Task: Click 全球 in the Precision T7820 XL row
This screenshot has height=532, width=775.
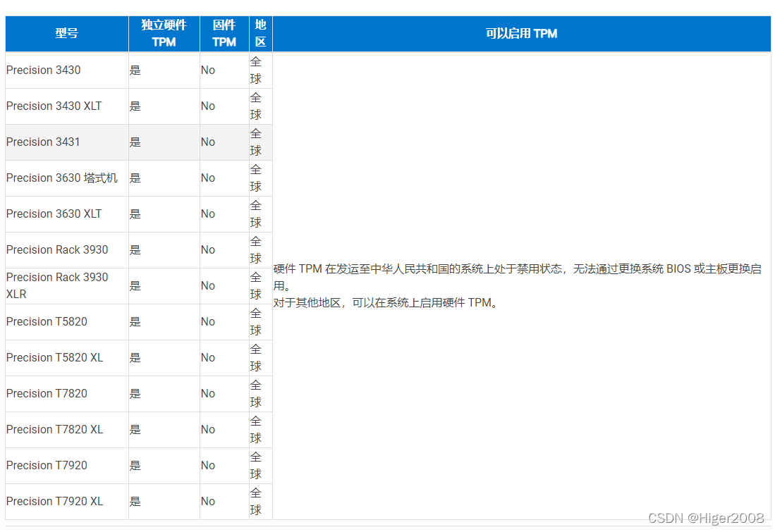Action: click(x=255, y=430)
